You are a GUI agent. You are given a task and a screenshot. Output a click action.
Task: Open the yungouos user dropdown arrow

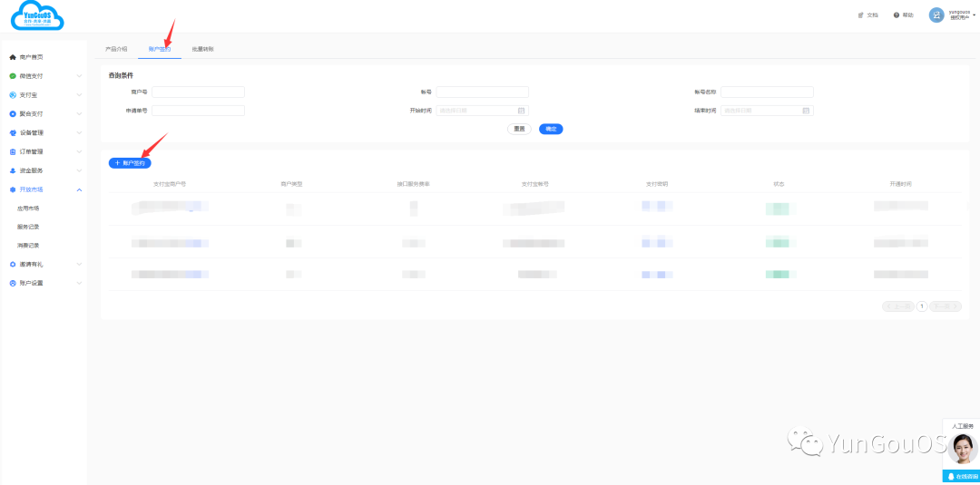point(975,15)
